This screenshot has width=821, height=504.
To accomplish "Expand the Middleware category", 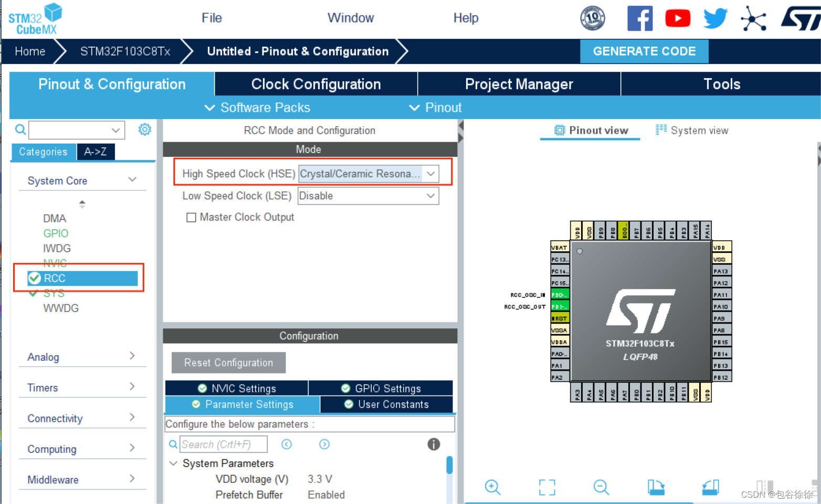I will tap(82, 479).
